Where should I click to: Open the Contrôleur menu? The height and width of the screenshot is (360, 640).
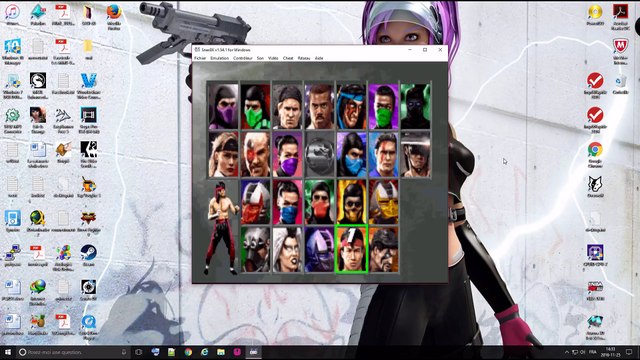tap(242, 58)
